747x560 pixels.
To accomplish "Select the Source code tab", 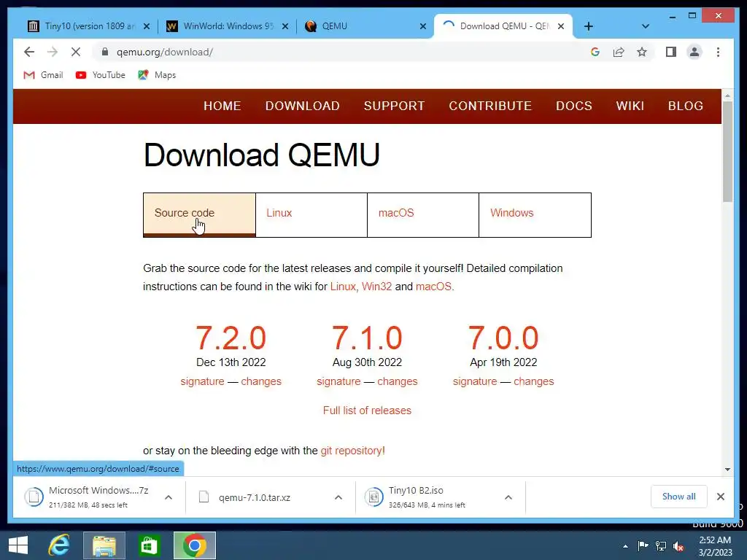I will coord(199,215).
